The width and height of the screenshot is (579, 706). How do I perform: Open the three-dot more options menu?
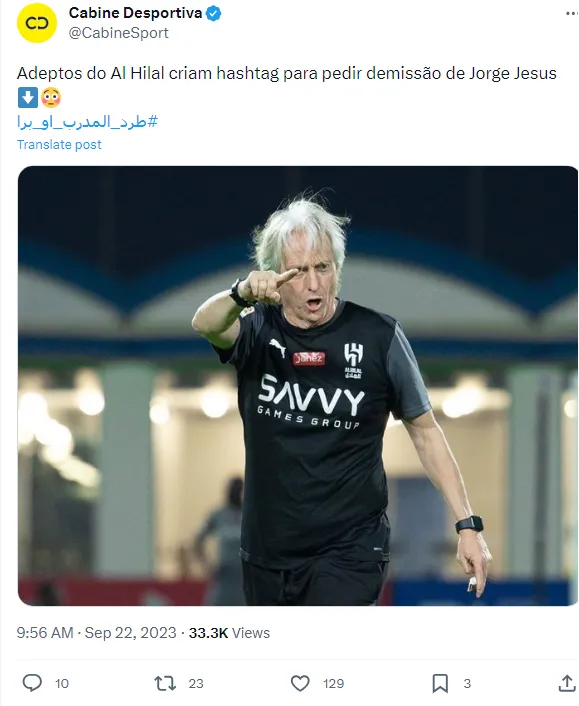pos(572,14)
